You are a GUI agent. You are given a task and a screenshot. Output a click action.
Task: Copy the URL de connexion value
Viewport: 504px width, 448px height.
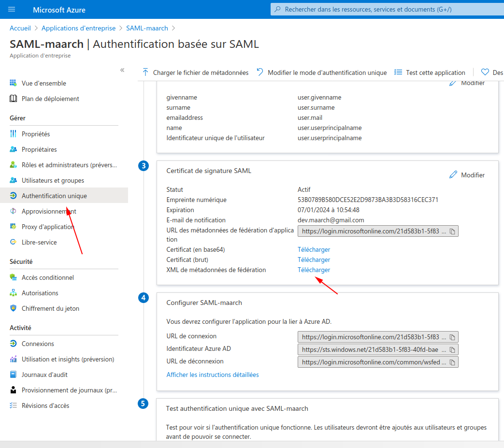coord(452,336)
